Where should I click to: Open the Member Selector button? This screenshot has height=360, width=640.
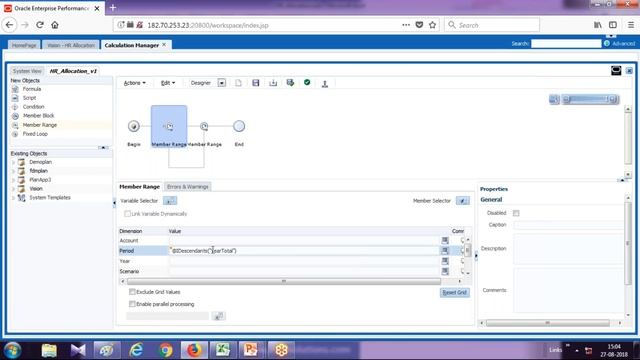click(462, 201)
